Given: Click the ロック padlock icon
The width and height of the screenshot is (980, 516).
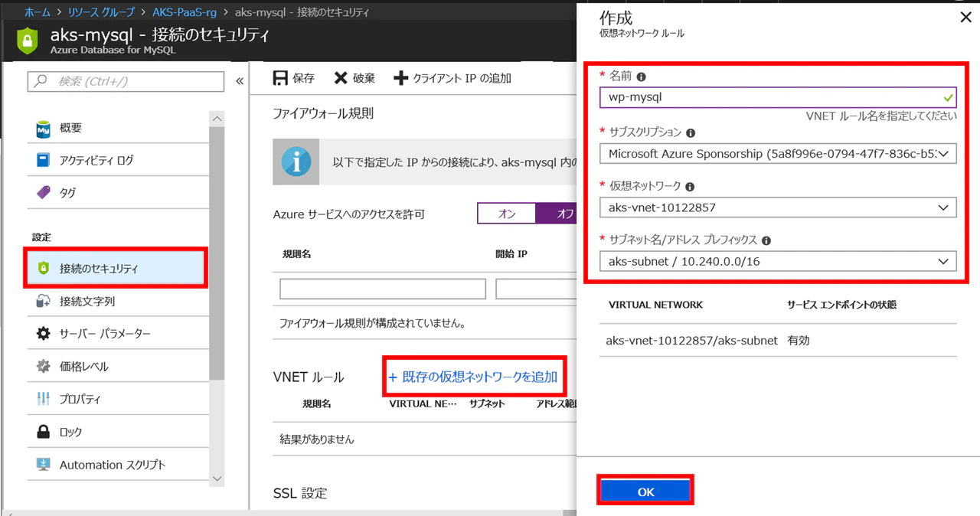Looking at the screenshot, I should pos(44,432).
